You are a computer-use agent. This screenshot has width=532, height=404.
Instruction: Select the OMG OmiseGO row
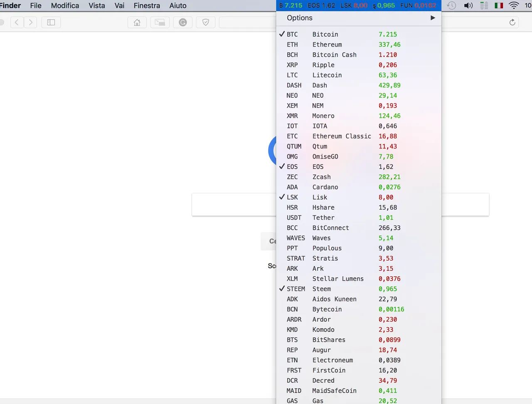click(359, 157)
